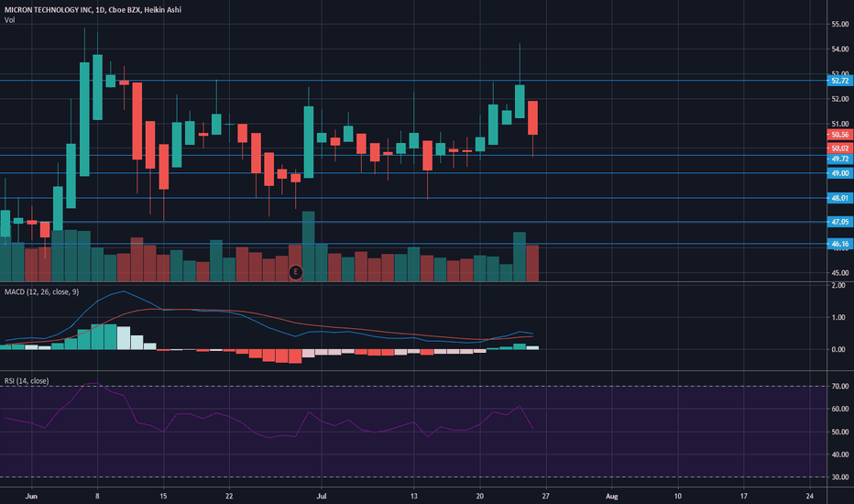The image size is (854, 504).
Task: Click the MACD 0.00 axis value
Action: pyautogui.click(x=838, y=349)
